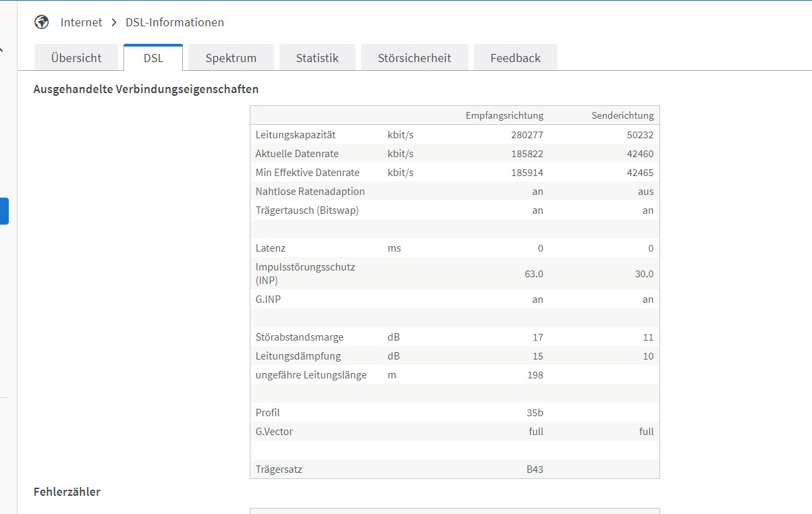Go to the Statistik tab
This screenshot has height=514, width=812.
pos(317,58)
